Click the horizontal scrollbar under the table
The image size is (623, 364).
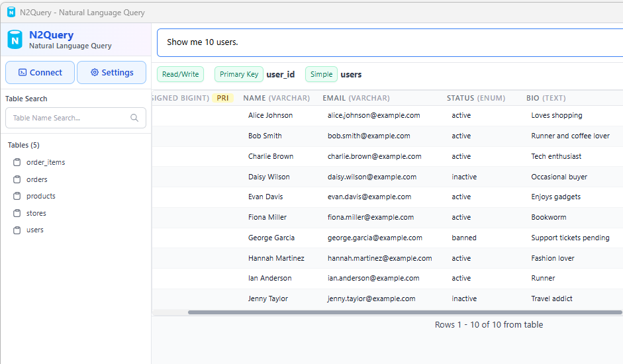(405, 312)
